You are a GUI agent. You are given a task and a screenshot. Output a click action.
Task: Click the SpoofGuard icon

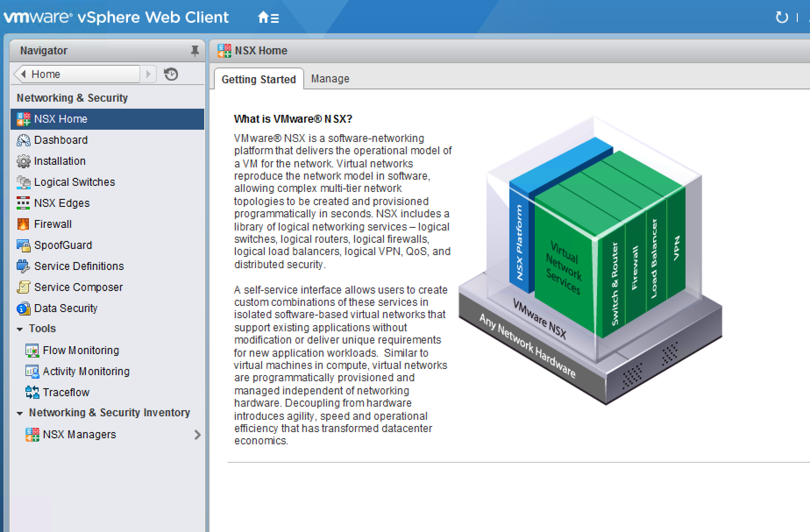coord(24,245)
